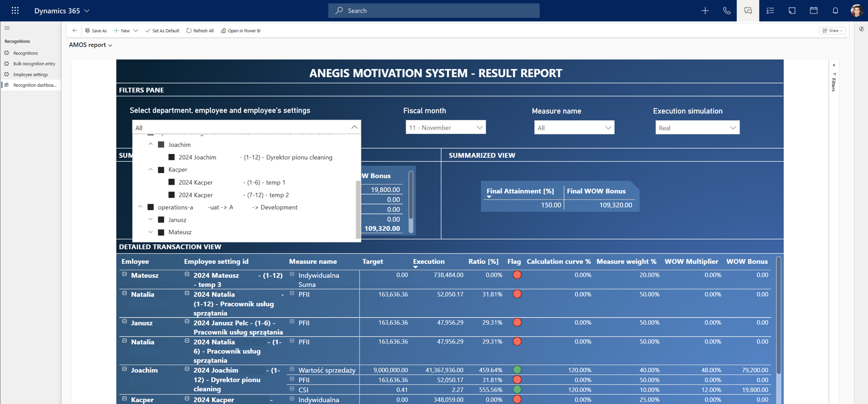Toggle the operations Development department checkbox
Viewport: 868px width, 404px height.
click(151, 207)
